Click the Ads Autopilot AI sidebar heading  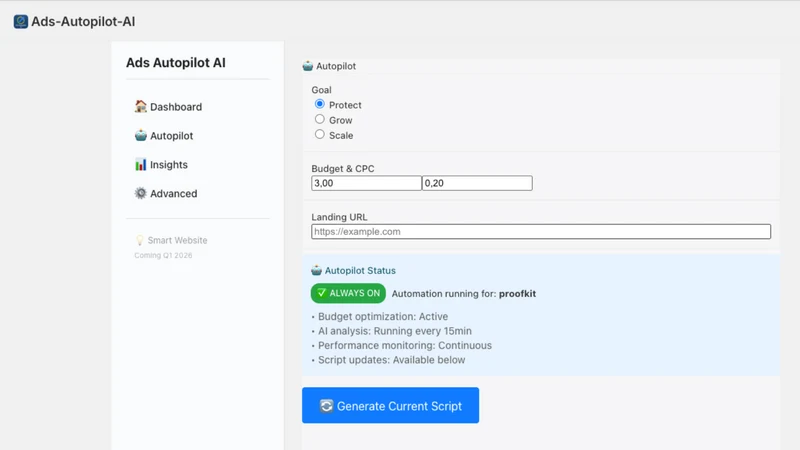point(176,63)
